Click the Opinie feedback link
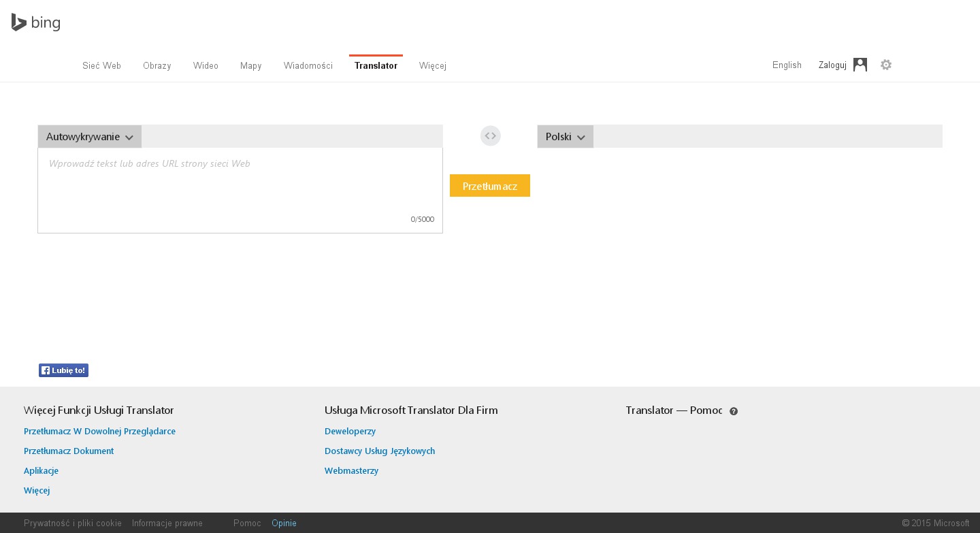The image size is (980, 533). click(284, 523)
